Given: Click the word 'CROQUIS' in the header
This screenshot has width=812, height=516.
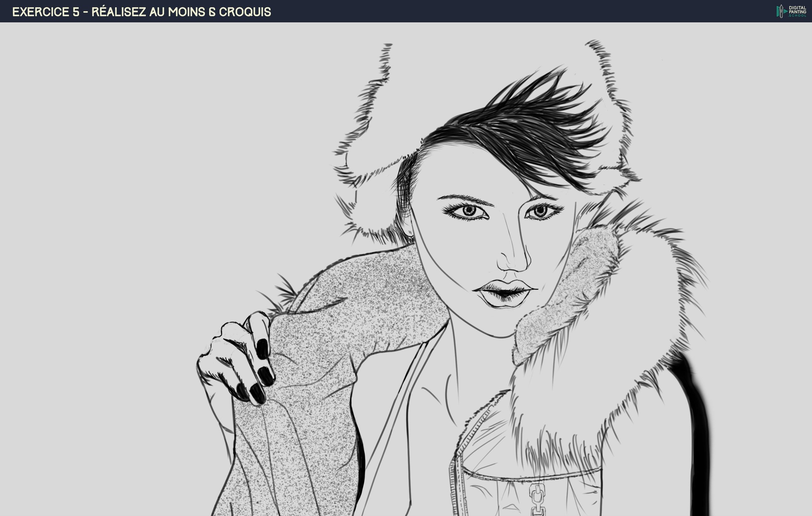Looking at the screenshot, I should pyautogui.click(x=245, y=12).
